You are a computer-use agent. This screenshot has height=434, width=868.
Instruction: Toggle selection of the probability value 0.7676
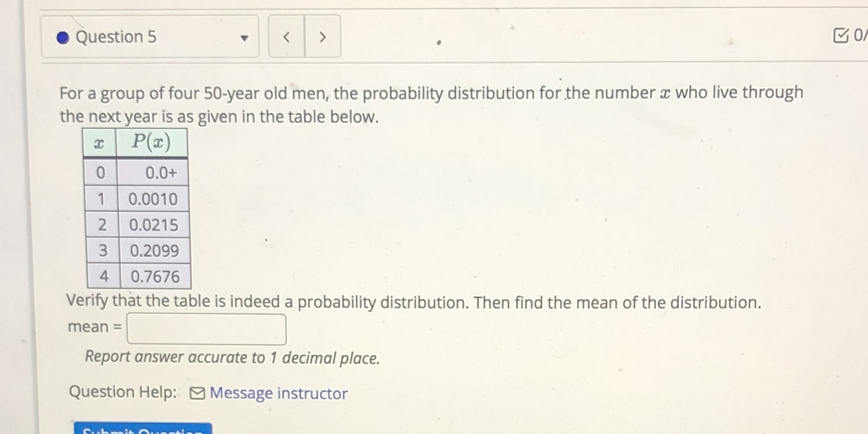[155, 277]
